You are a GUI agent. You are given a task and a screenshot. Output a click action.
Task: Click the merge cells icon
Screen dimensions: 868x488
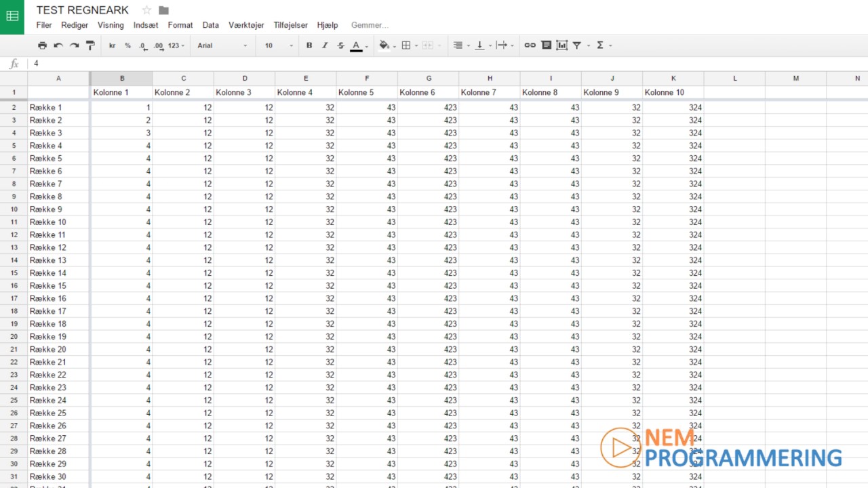point(427,45)
